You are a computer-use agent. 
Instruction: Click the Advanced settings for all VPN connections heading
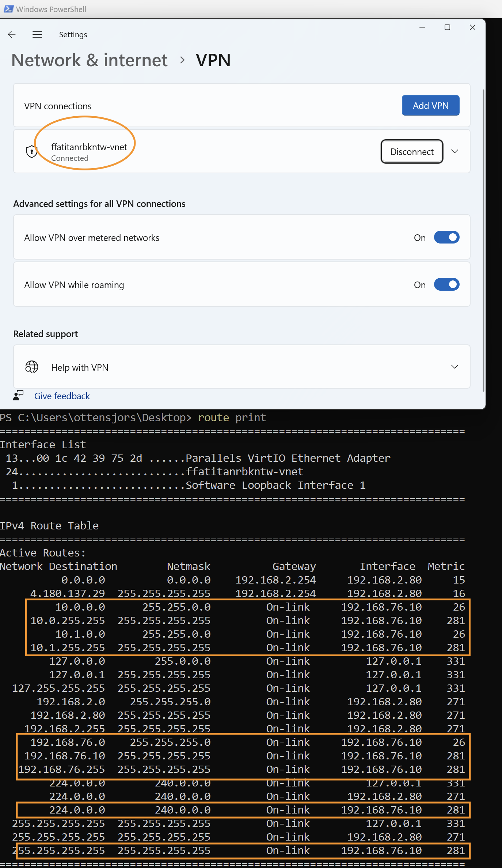[99, 204]
